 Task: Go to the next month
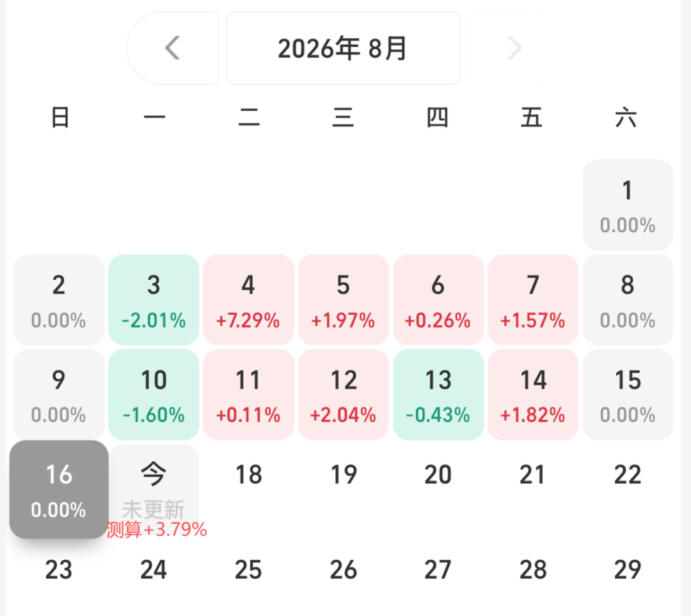(514, 47)
